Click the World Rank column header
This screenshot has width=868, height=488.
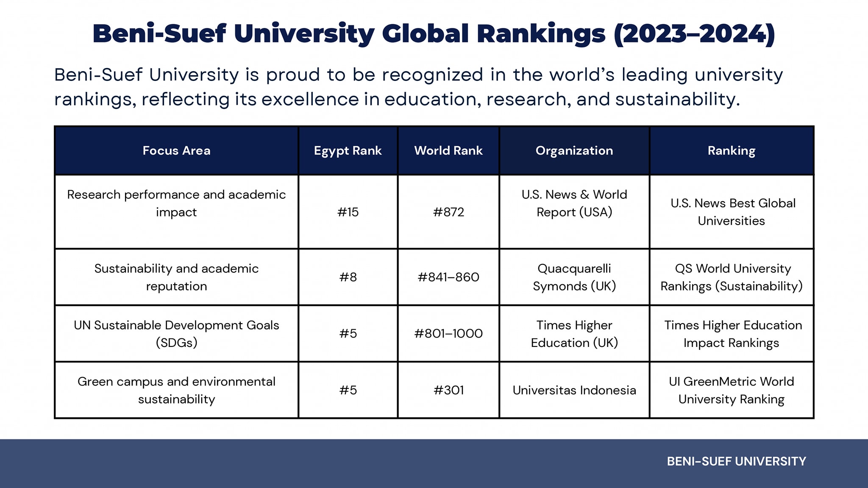click(x=448, y=150)
